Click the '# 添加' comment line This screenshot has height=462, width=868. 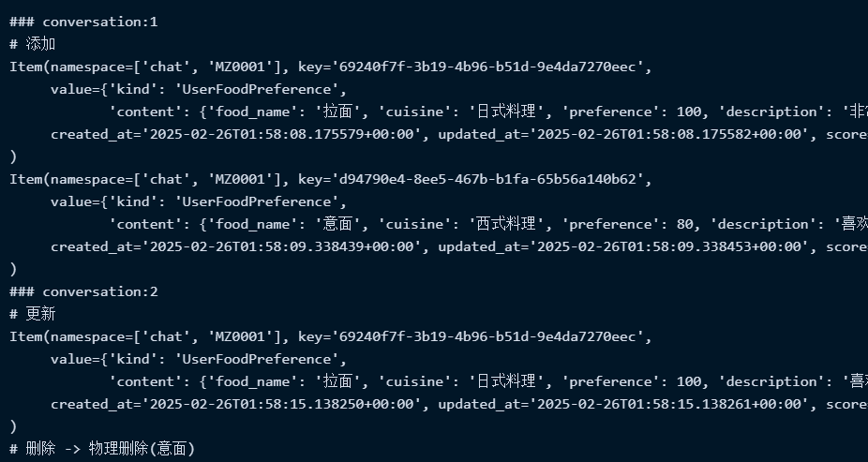click(x=32, y=44)
